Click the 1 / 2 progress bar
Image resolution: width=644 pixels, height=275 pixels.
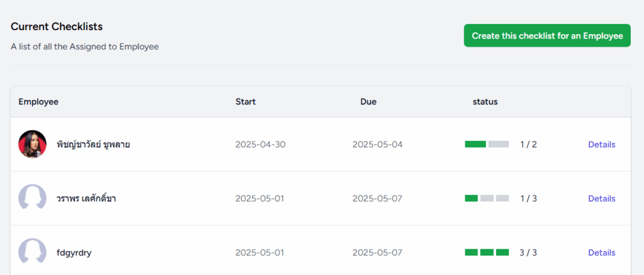487,144
